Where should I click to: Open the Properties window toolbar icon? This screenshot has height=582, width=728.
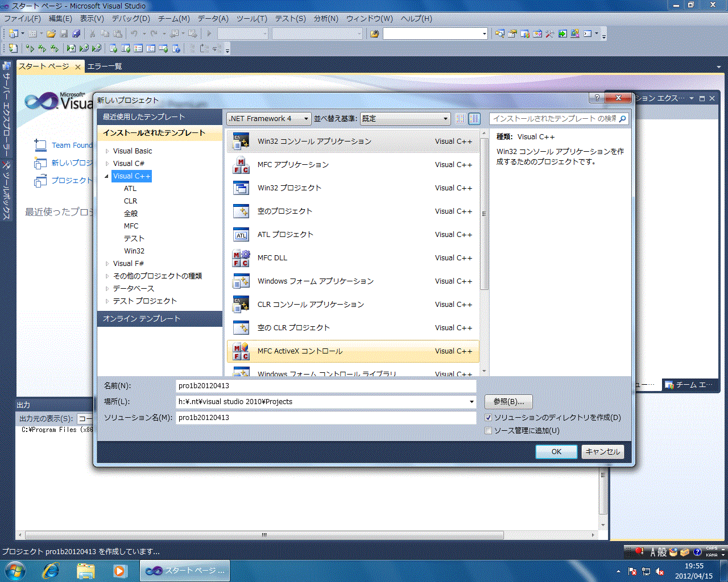tap(512, 34)
